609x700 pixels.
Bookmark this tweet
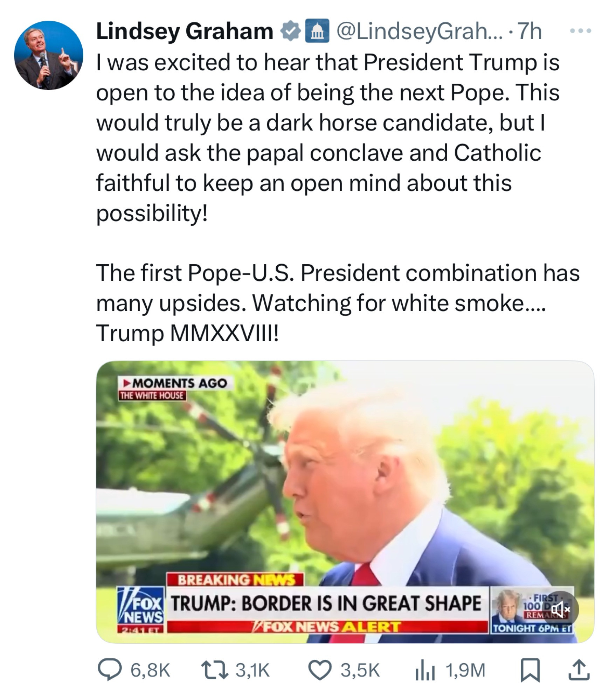[530, 670]
